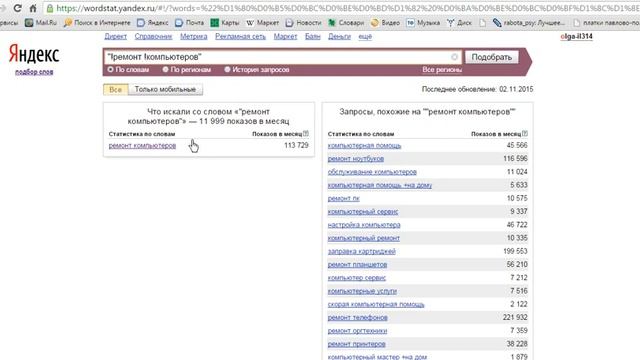Open the olga-il314 account menu
The height and width of the screenshot is (360, 640).
point(576,36)
